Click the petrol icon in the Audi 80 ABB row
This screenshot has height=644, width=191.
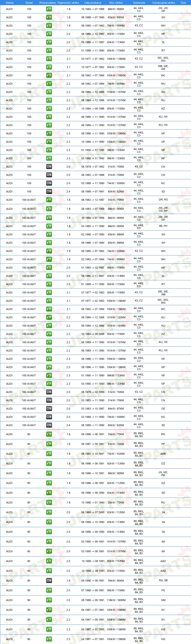tap(49, 454)
